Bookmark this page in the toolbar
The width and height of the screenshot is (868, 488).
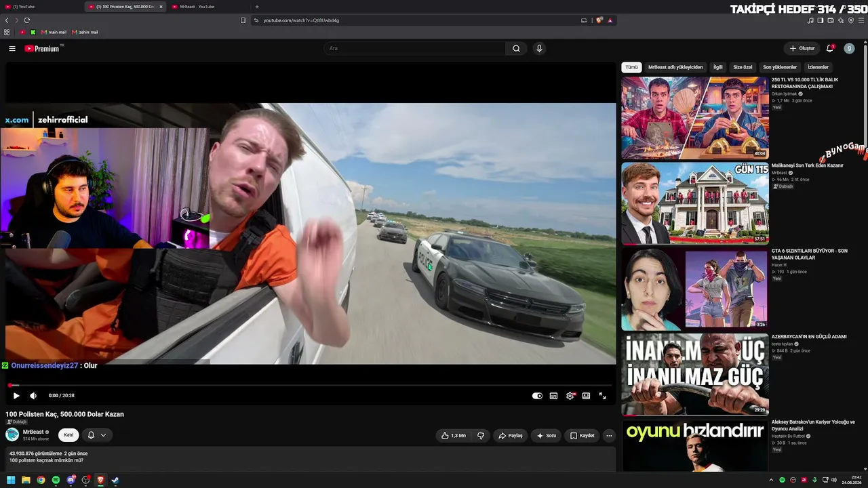243,20
